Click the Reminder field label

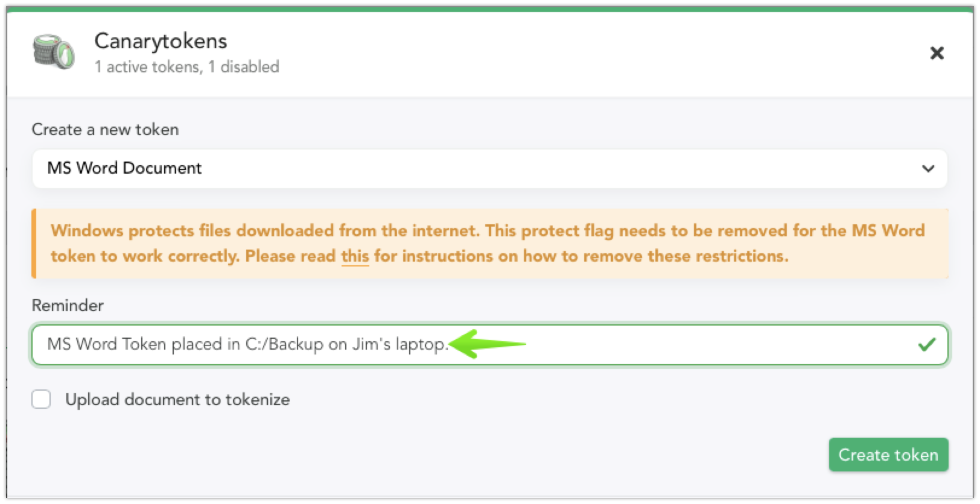(x=68, y=306)
